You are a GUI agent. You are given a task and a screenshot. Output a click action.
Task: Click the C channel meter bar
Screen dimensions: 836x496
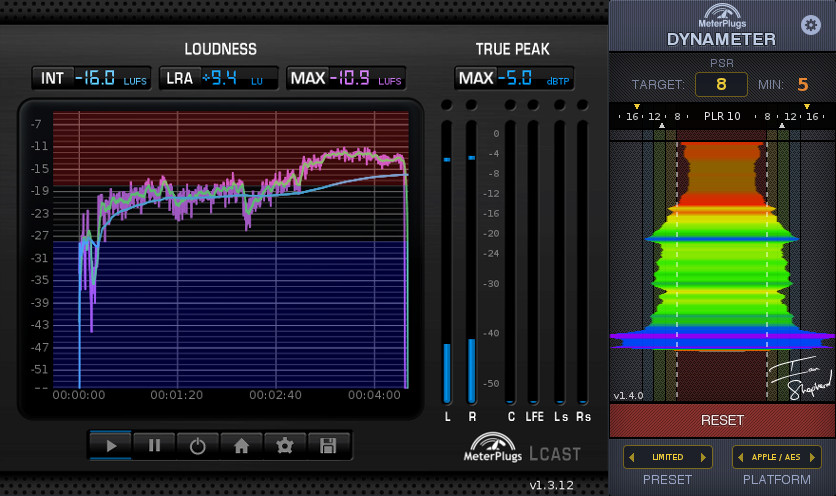pyautogui.click(x=510, y=262)
